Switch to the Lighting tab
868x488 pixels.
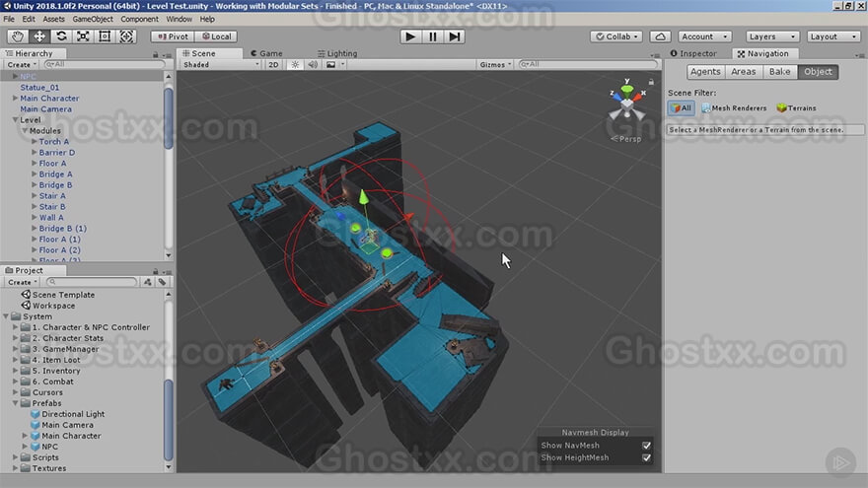337,53
